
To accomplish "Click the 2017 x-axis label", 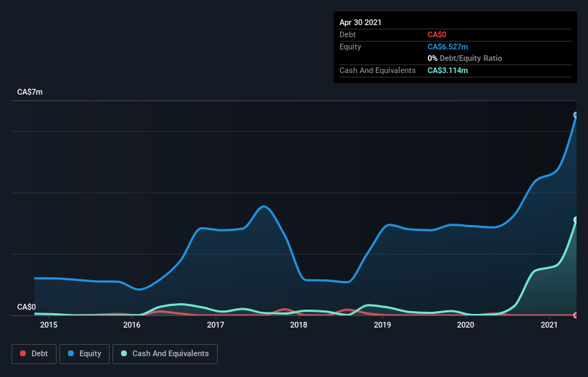I will (216, 325).
